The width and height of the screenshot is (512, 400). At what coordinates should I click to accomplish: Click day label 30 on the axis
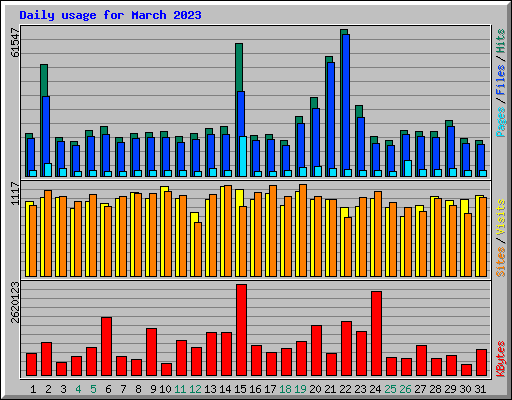465,389
